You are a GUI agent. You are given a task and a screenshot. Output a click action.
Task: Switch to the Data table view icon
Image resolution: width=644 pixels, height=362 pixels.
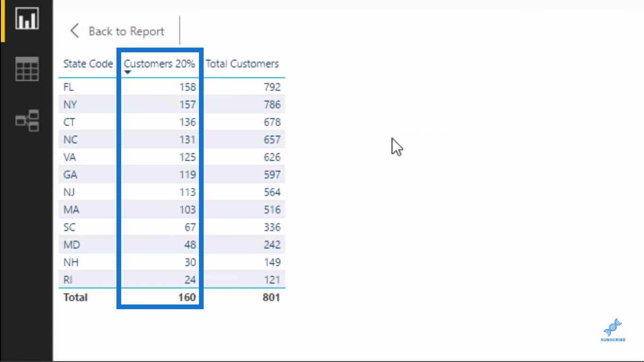click(x=27, y=69)
